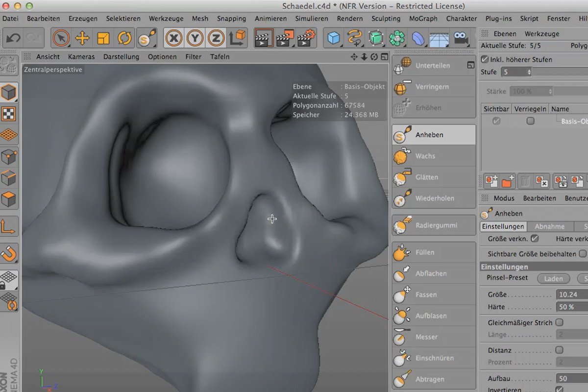The image size is (588, 392).
Task: Toggle visibility of the Basis-Objekt layer
Action: pos(496,121)
